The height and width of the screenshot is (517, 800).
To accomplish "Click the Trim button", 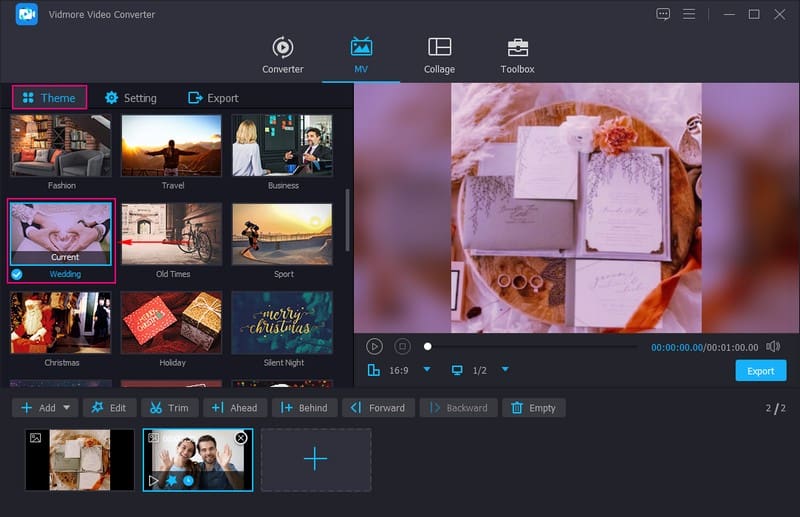I will click(x=169, y=408).
